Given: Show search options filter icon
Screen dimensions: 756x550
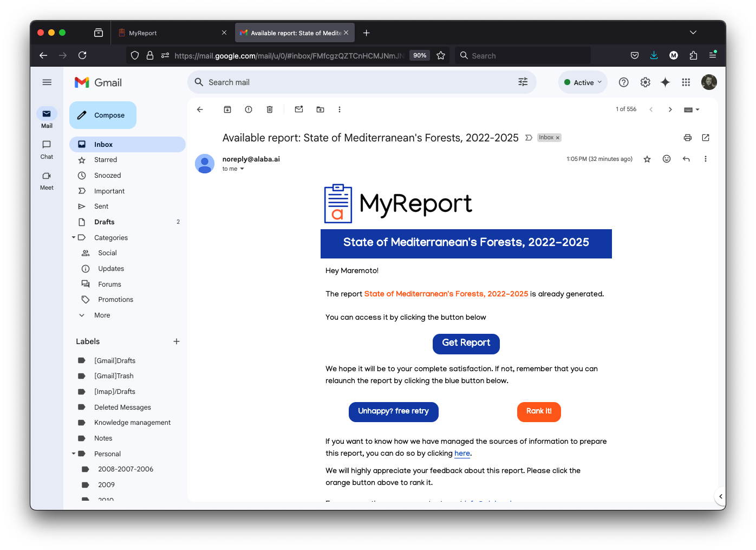Looking at the screenshot, I should [x=523, y=82].
